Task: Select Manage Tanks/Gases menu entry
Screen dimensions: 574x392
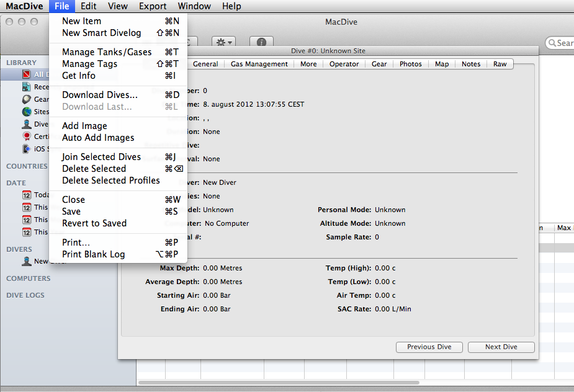Action: [x=107, y=52]
